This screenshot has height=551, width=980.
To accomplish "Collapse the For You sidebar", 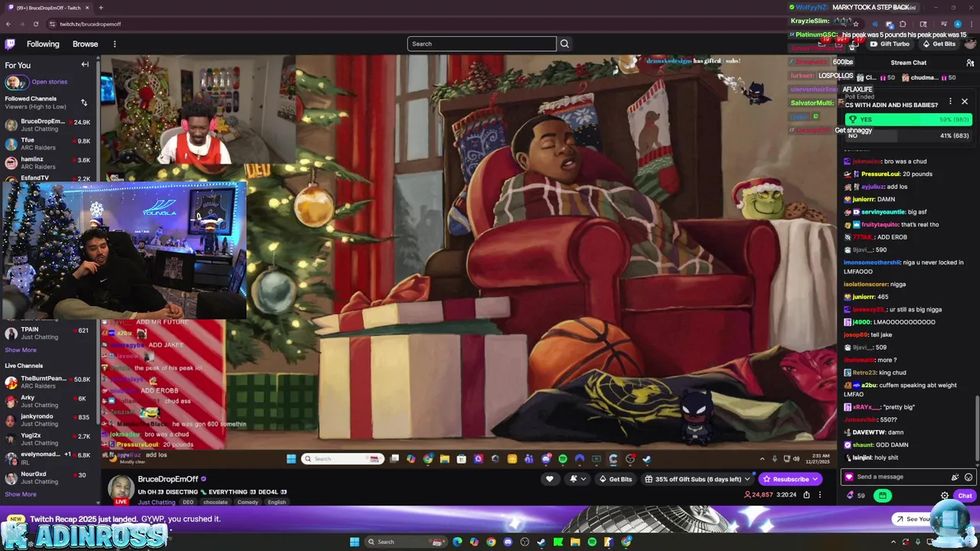I will point(85,65).
